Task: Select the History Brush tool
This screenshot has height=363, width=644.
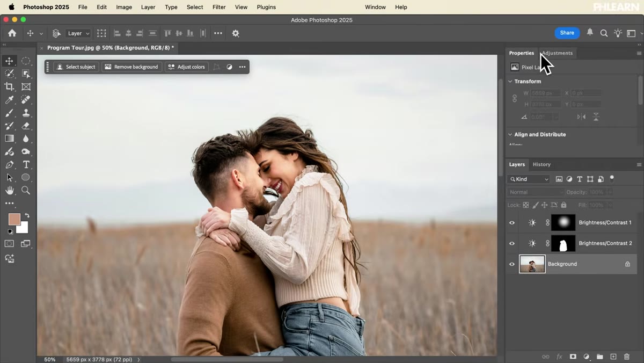Action: [9, 126]
